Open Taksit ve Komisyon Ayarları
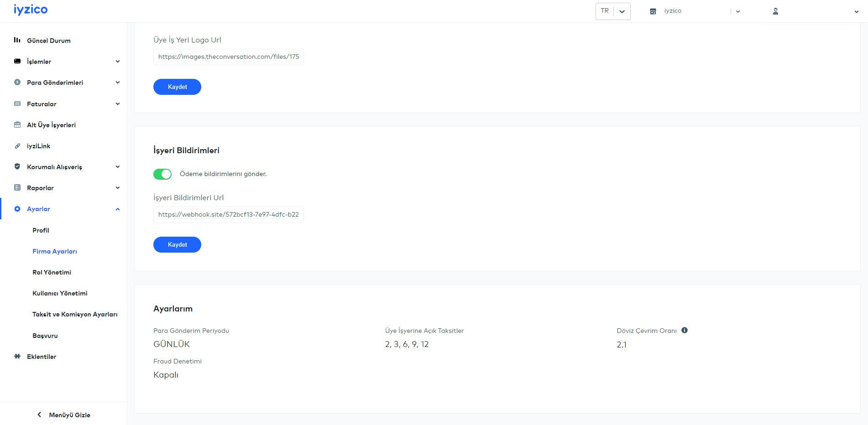Viewport: 868px width, 425px height. pos(75,314)
